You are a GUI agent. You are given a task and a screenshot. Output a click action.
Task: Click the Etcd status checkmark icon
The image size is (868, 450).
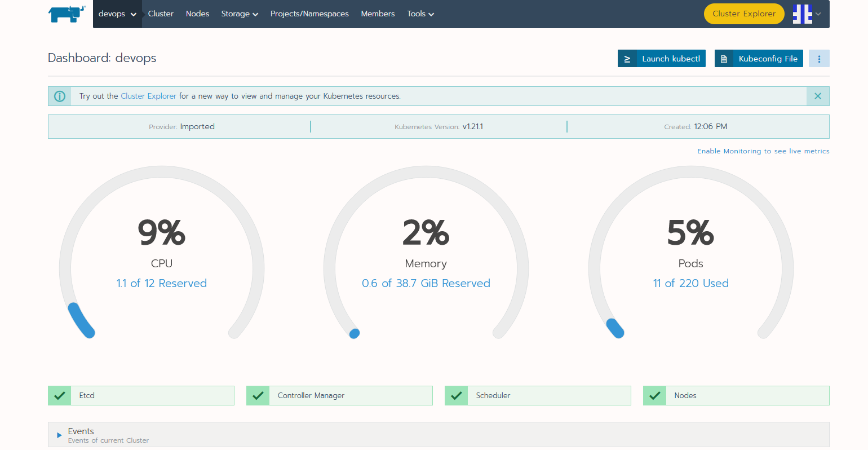[60, 395]
